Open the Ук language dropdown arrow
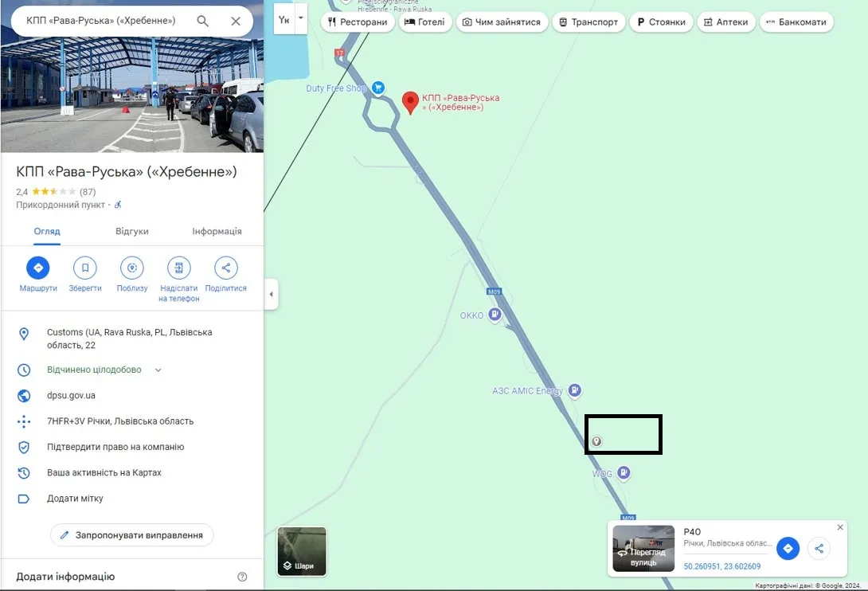868x591 pixels. tap(300, 19)
